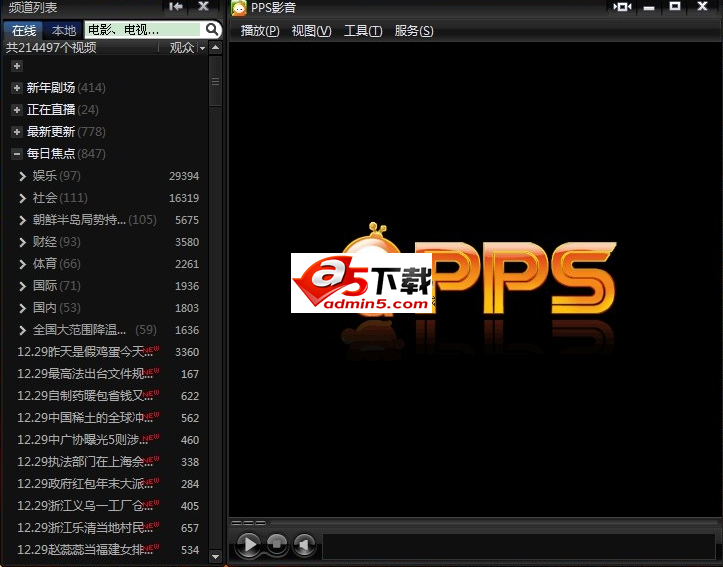Open video 12.29中广协曝光5则涉

88,440
